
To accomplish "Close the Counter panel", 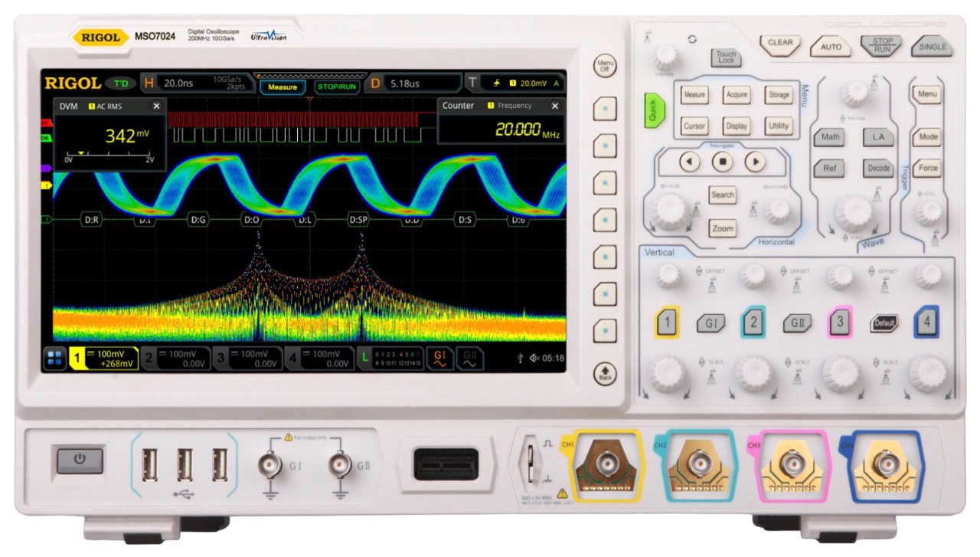I will 555,106.
